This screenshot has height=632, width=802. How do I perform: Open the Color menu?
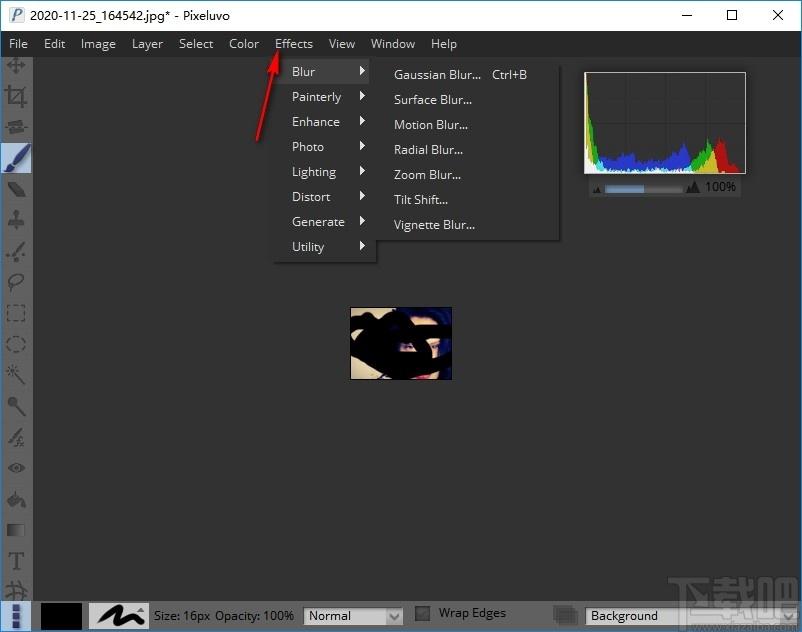click(244, 44)
